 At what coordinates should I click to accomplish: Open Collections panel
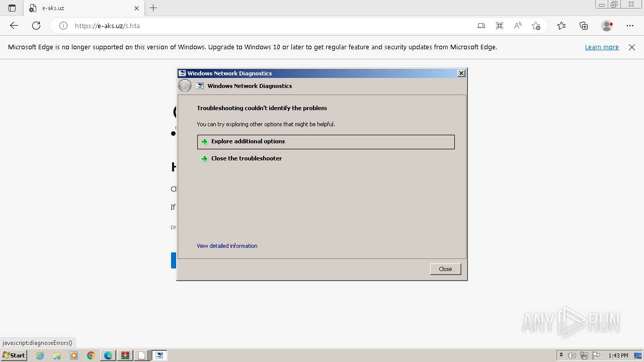(x=584, y=26)
